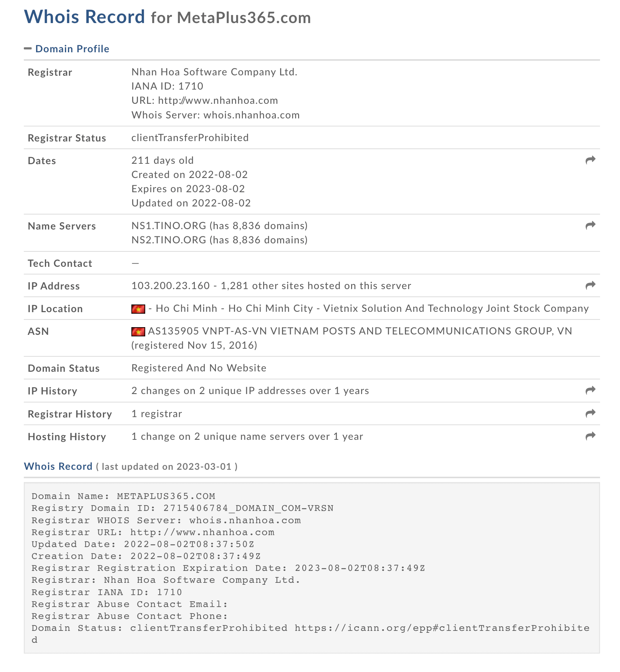Image resolution: width=620 pixels, height=672 pixels.
Task: Click the Whois Record page title
Action: [85, 17]
